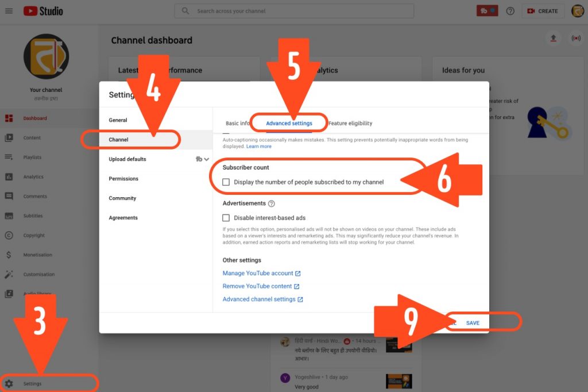The height and width of the screenshot is (392, 588).
Task: Switch to Basic info tab
Action: [238, 123]
